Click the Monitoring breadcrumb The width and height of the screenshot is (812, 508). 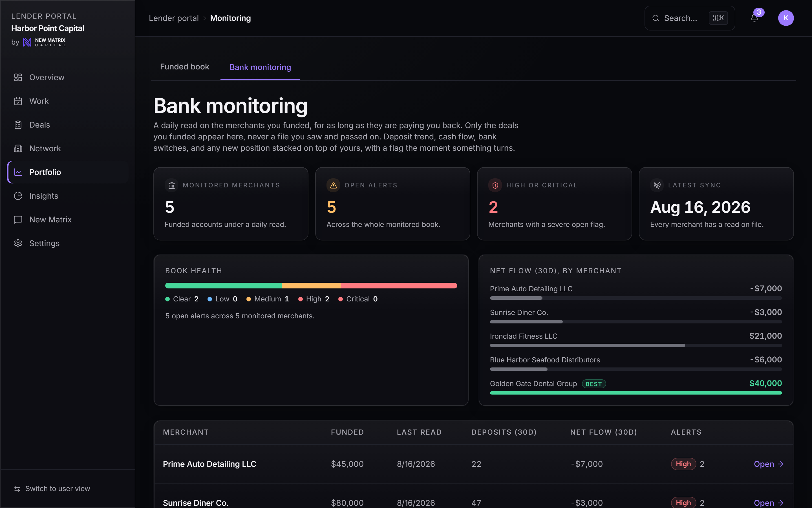coord(231,18)
